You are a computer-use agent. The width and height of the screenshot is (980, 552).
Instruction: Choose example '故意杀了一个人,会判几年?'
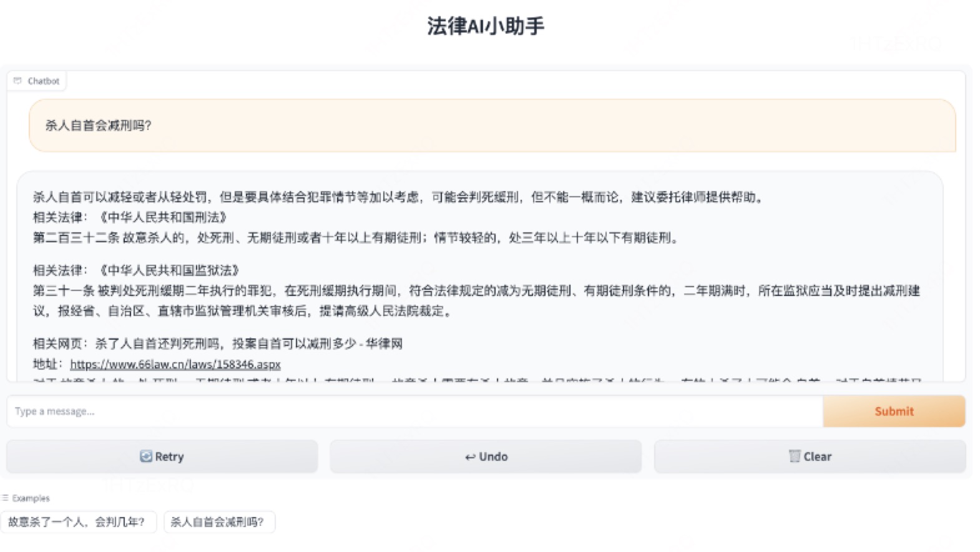[x=76, y=522]
